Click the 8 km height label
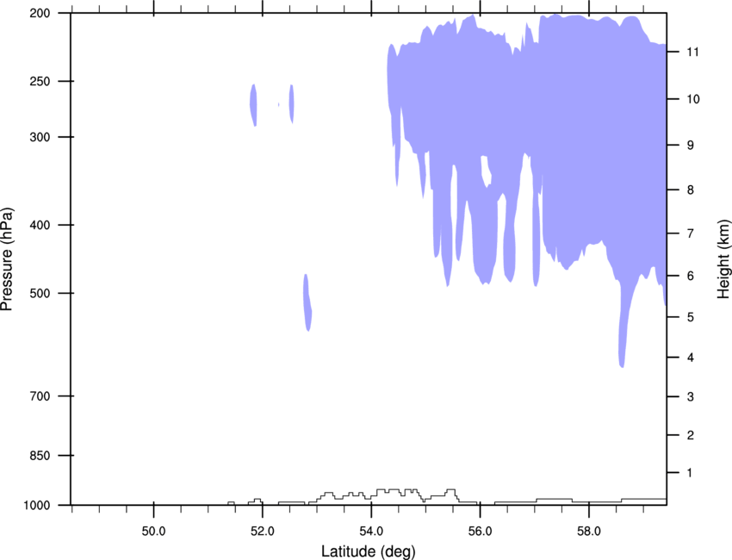Screen dimensions: 732x560 [691, 190]
